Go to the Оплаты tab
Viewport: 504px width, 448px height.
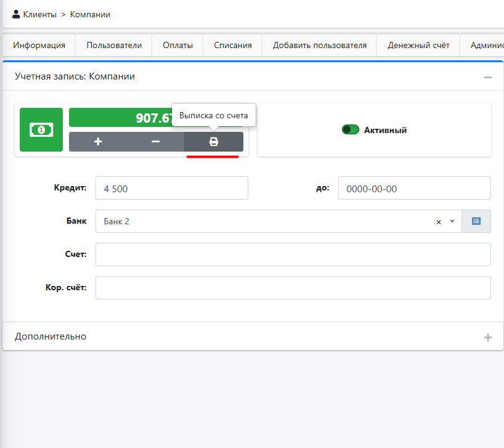[177, 45]
